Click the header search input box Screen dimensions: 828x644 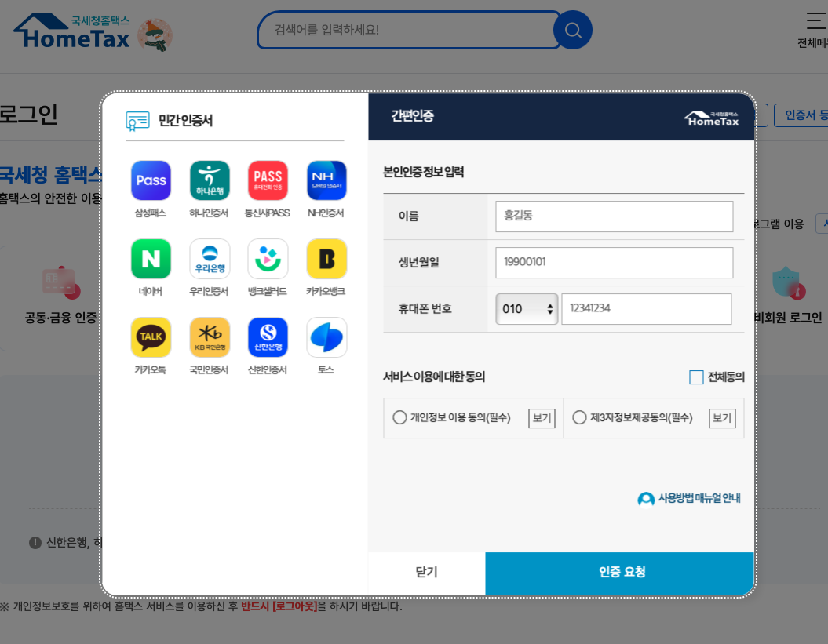[407, 30]
